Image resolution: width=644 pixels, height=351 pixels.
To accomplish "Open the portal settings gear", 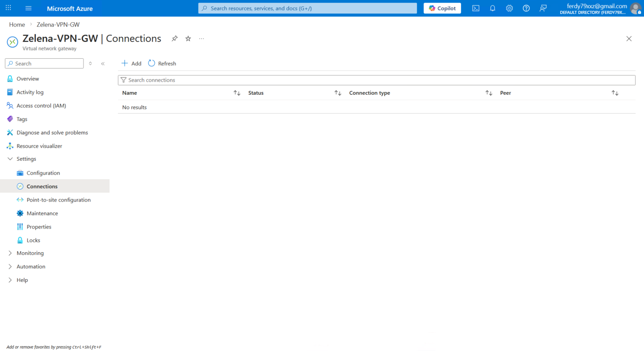I will click(x=509, y=8).
